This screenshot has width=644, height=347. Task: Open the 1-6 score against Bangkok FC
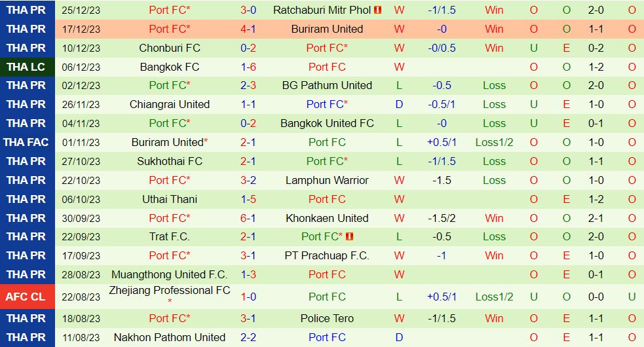pyautogui.click(x=248, y=67)
